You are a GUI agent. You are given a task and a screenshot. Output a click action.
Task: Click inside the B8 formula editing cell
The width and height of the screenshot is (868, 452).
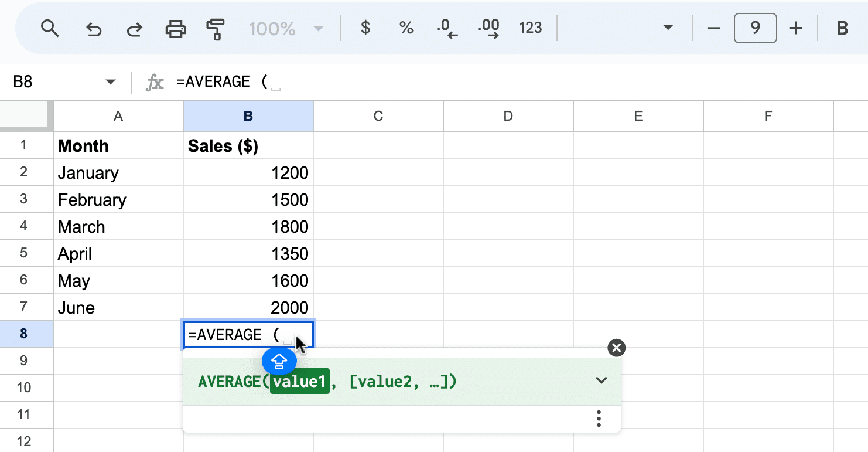(x=248, y=334)
